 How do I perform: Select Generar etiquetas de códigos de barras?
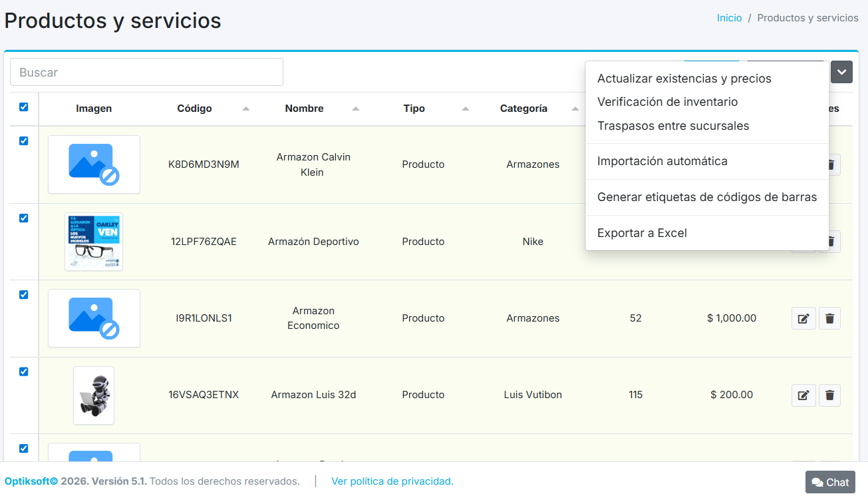pos(706,197)
